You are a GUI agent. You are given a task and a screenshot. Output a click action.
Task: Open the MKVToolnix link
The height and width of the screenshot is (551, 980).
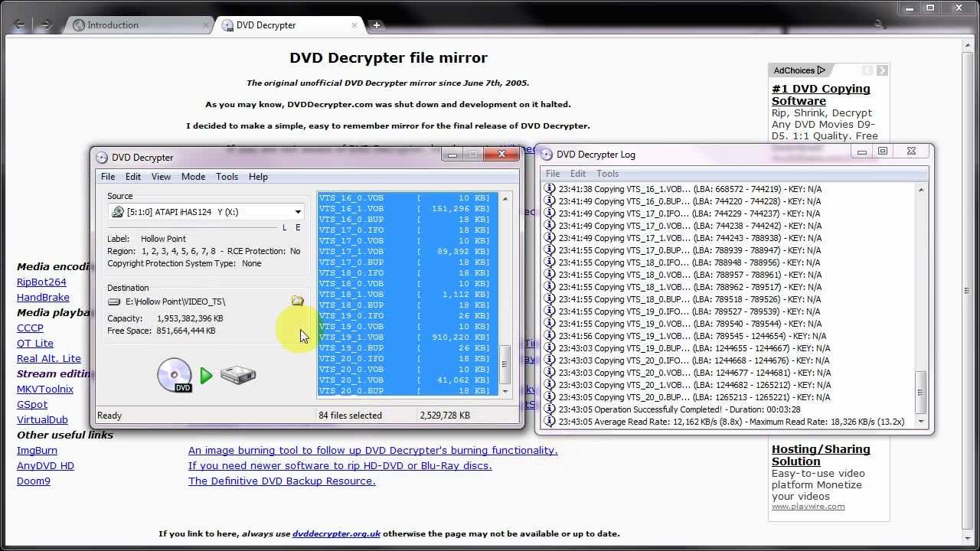(x=45, y=390)
